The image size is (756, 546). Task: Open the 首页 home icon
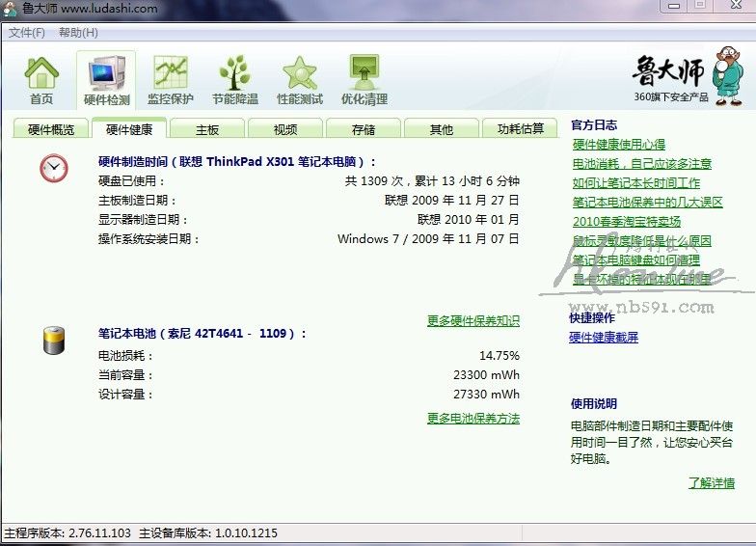41,80
